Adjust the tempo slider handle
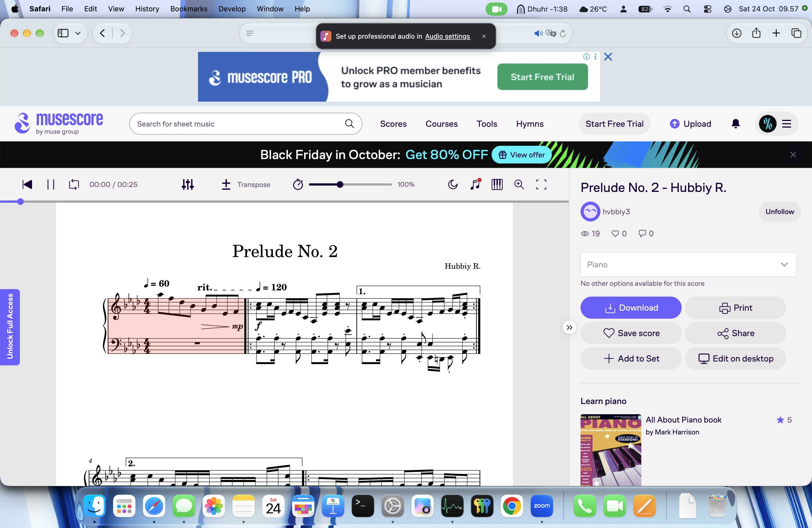The height and width of the screenshot is (528, 812). [x=339, y=184]
